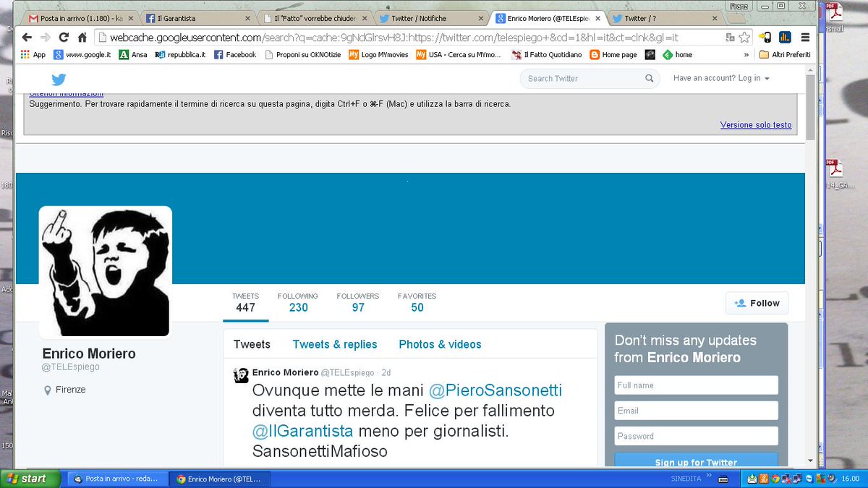Expand 'Have an account? Log in' dropdown
Viewport: 868px width, 488px height.
[721, 78]
